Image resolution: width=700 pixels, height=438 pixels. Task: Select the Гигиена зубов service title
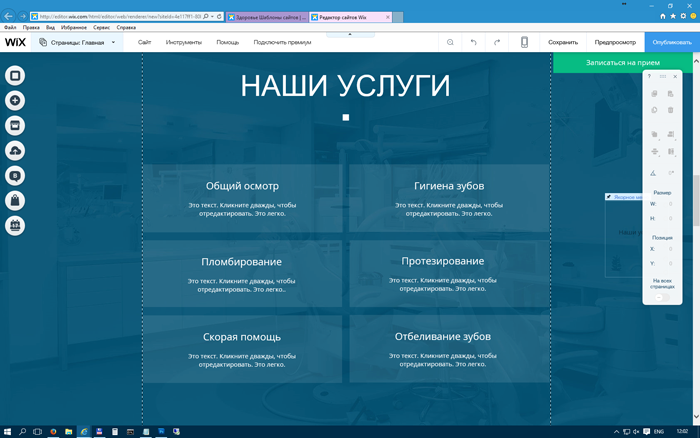click(x=449, y=186)
